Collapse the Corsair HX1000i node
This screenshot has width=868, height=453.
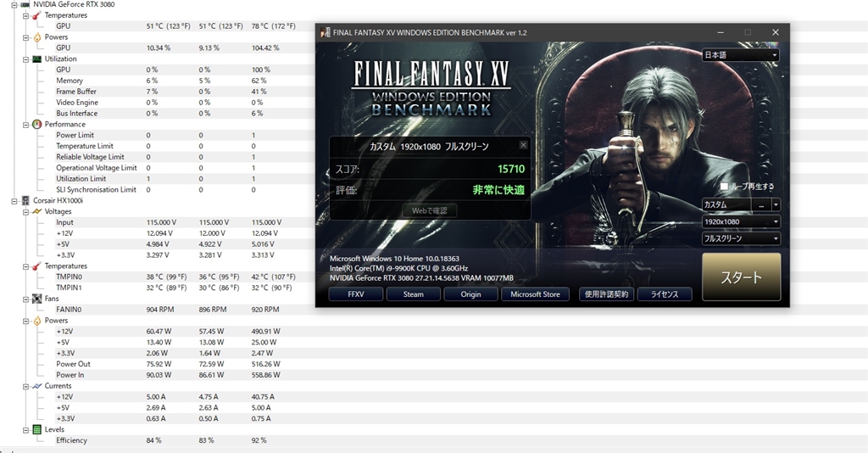[14, 200]
